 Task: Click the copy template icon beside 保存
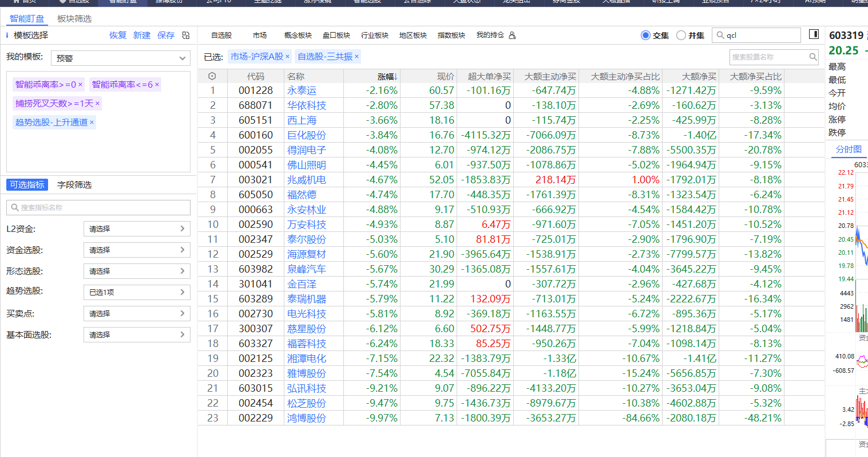(186, 36)
